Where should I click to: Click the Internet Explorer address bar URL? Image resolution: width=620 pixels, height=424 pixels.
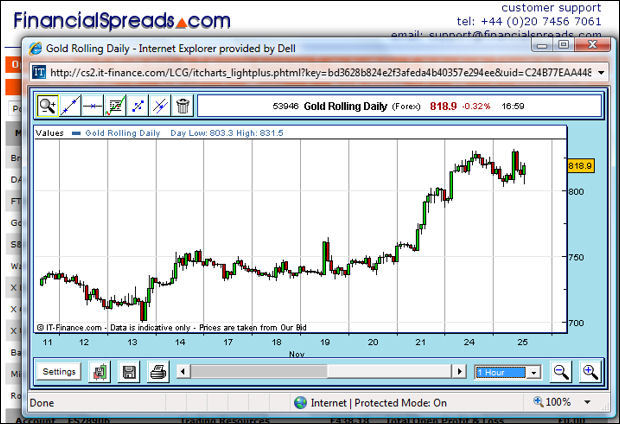point(321,72)
